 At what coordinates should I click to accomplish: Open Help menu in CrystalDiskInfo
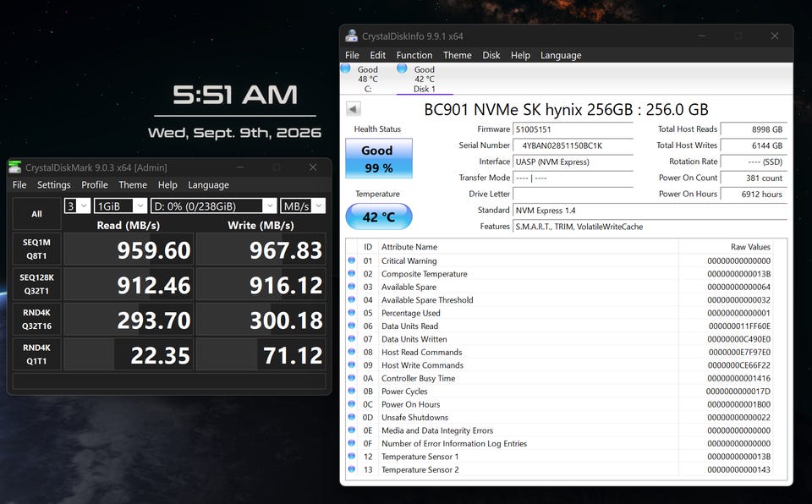[x=520, y=55]
